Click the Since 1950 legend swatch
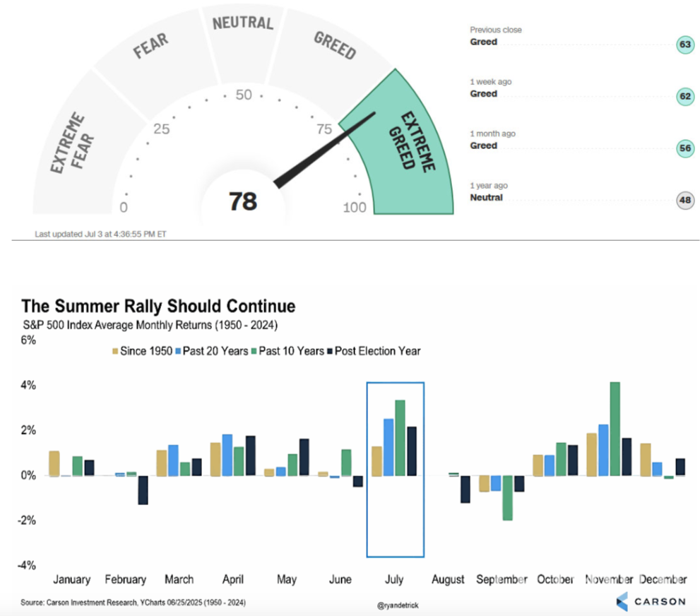700x616 pixels. click(117, 350)
